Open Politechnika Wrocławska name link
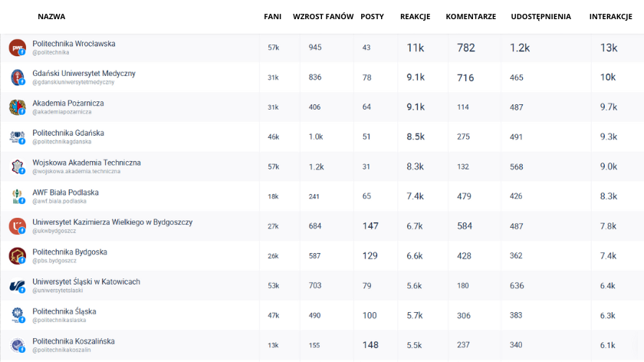The image size is (644, 362). click(x=74, y=44)
